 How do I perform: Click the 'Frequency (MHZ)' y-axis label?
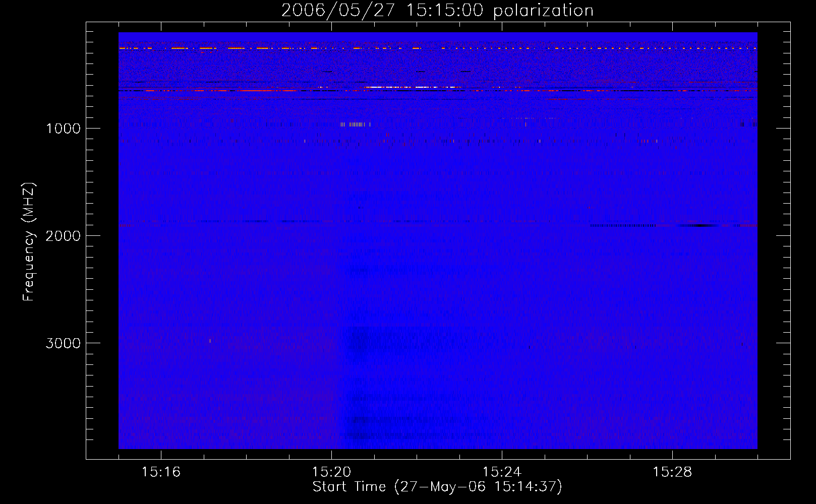(x=29, y=242)
